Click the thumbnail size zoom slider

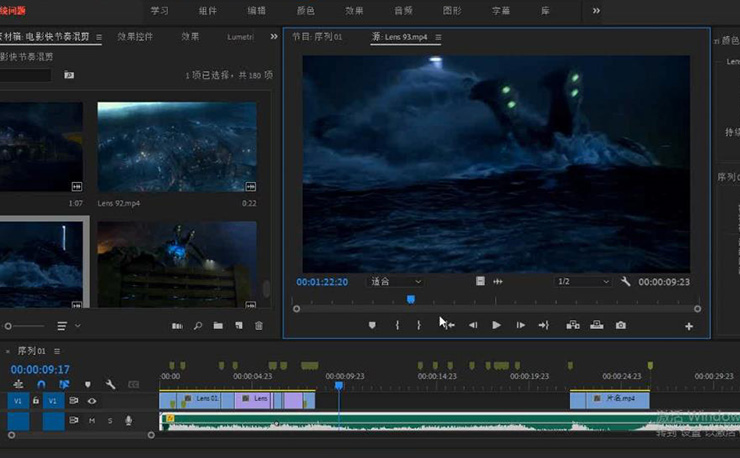(x=25, y=326)
